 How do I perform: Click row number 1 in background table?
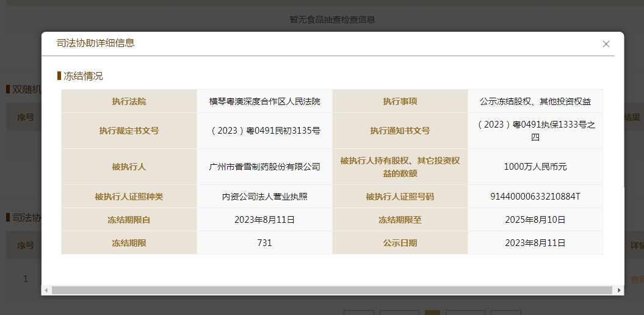coord(26,279)
